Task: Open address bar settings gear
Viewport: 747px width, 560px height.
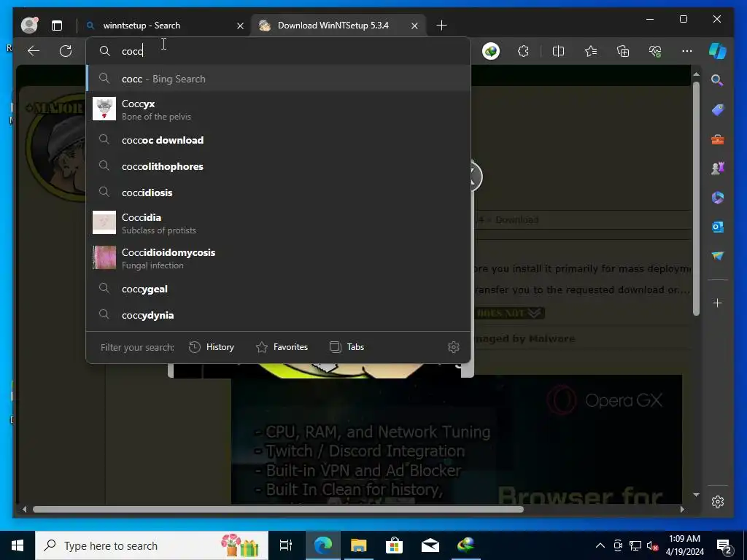Action: (454, 347)
